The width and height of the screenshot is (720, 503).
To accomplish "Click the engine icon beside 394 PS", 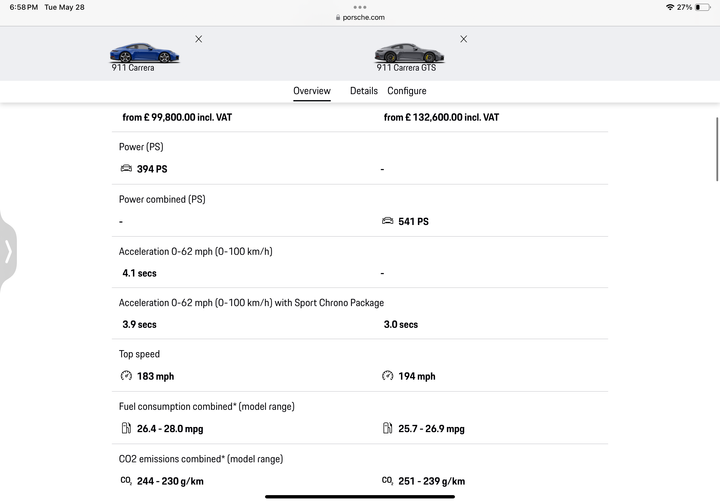I will point(126,169).
